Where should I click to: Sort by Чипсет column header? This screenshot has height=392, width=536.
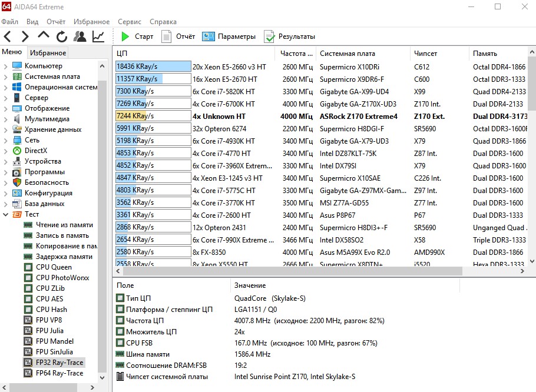pos(439,54)
